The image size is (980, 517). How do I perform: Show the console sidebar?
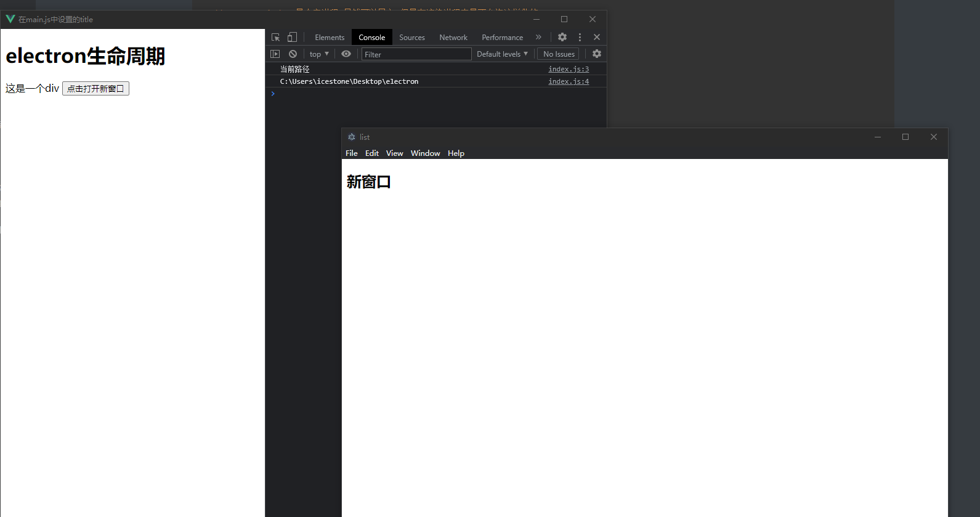pos(275,54)
